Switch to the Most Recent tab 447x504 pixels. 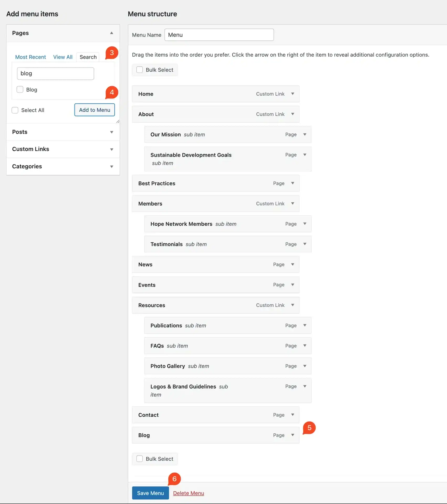click(x=30, y=57)
